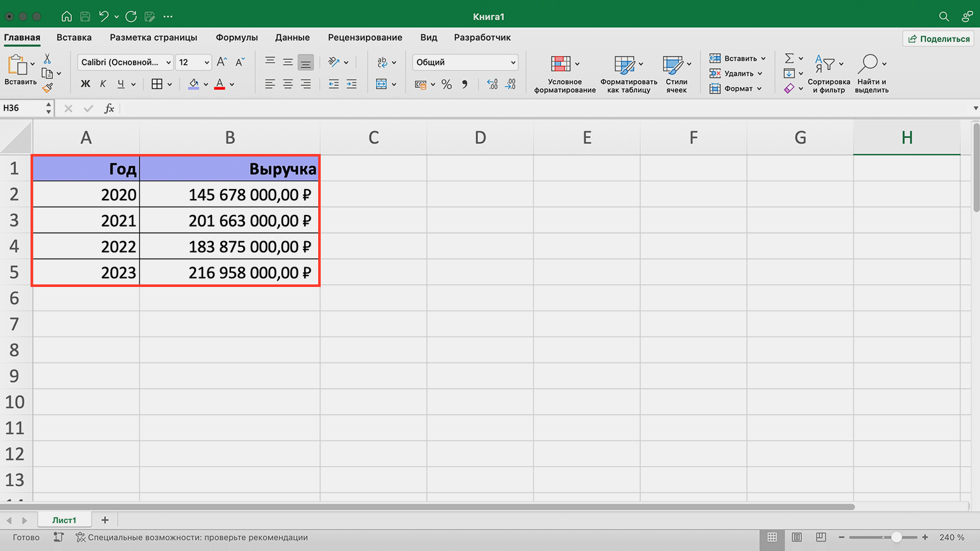Decrease indent
This screenshot has height=551, width=980.
tap(333, 84)
